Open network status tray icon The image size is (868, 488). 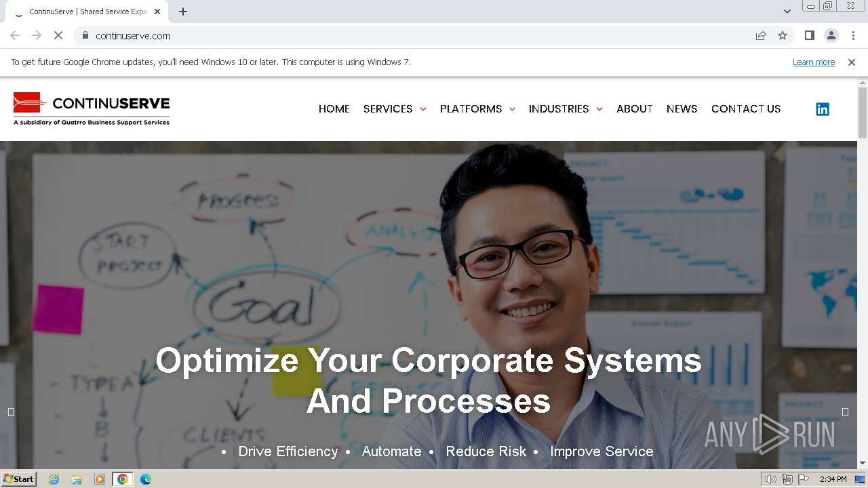tap(787, 479)
